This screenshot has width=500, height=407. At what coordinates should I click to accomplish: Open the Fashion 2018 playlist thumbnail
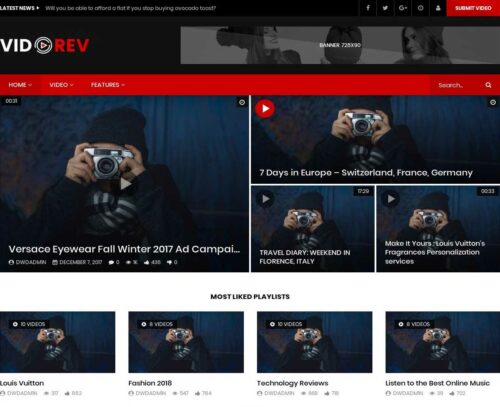[x=186, y=342]
